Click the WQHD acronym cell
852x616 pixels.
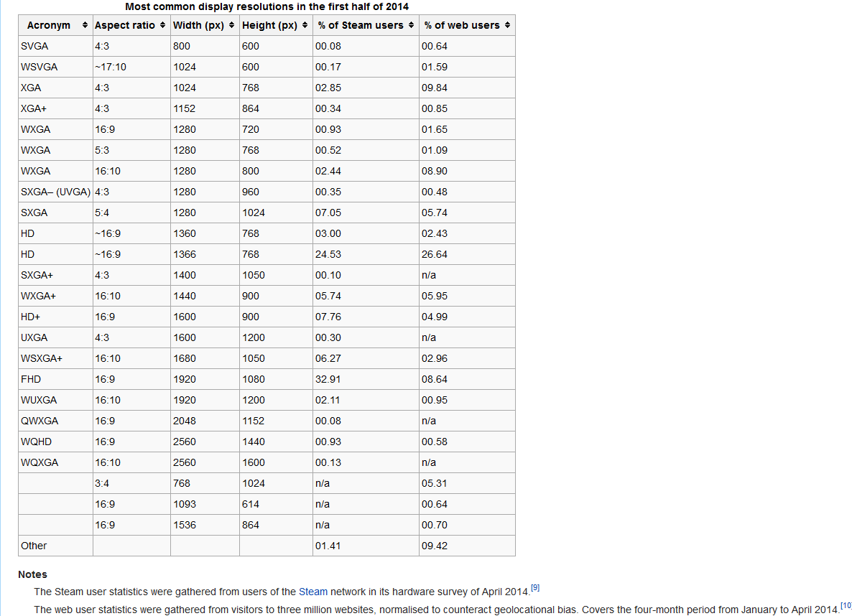(55, 442)
